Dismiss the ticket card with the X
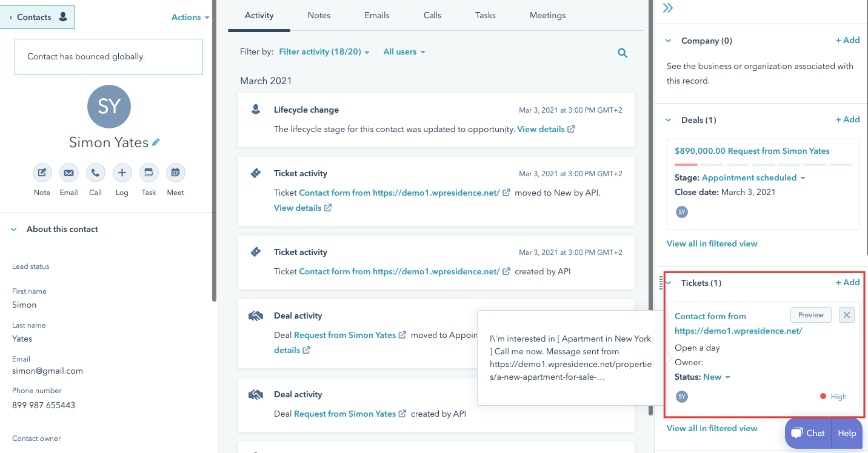The height and width of the screenshot is (453, 868). (846, 314)
